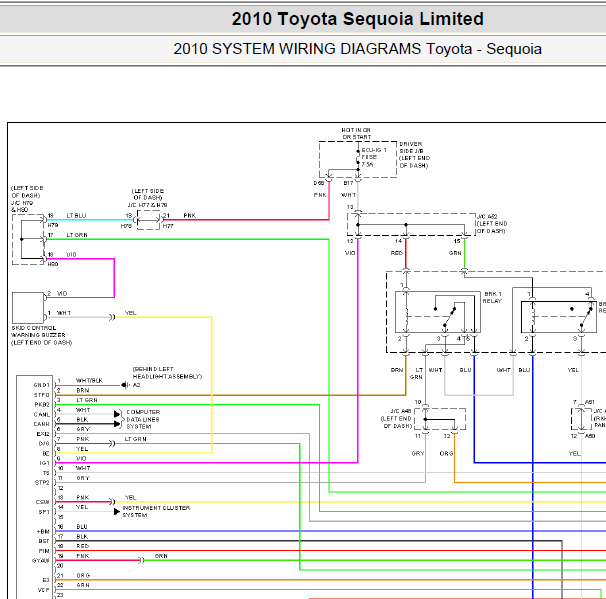Click the "H77" connector label
Image resolution: width=606 pixels, height=599 pixels.
168,226
